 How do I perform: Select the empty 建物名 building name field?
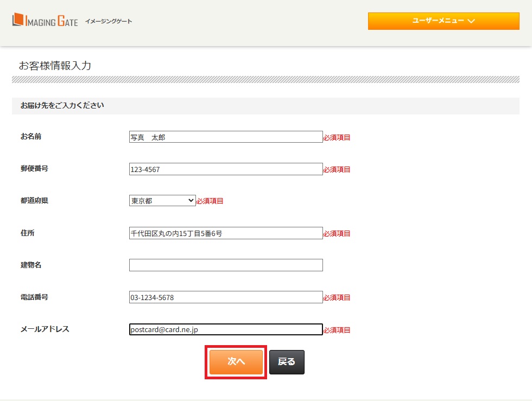(226, 265)
